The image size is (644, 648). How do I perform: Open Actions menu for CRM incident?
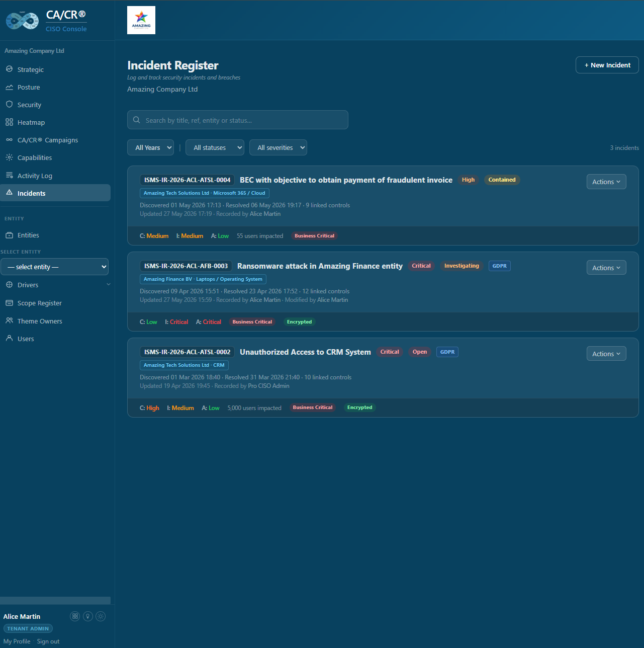(606, 354)
